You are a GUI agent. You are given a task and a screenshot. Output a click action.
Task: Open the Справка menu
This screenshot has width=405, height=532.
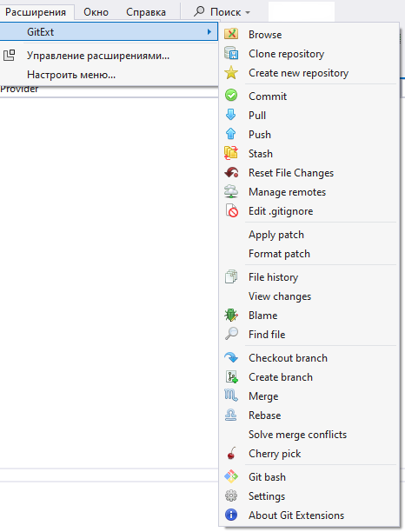pyautogui.click(x=146, y=12)
